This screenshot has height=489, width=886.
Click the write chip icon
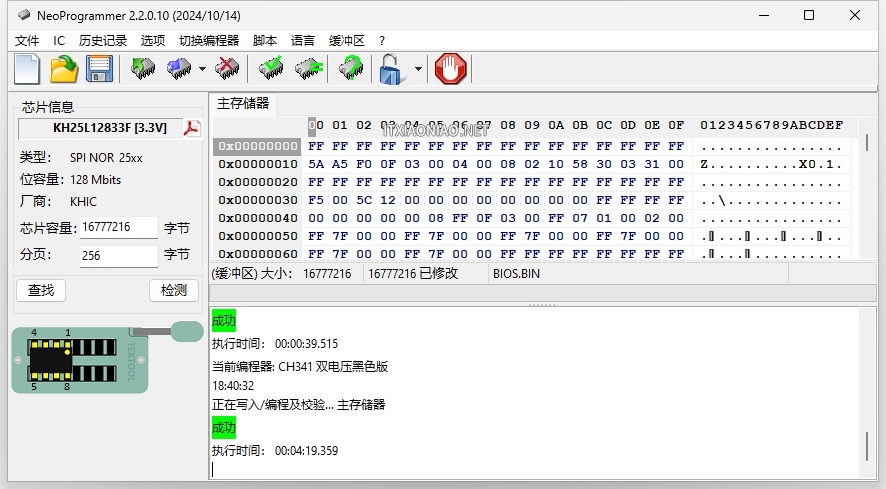click(x=179, y=69)
